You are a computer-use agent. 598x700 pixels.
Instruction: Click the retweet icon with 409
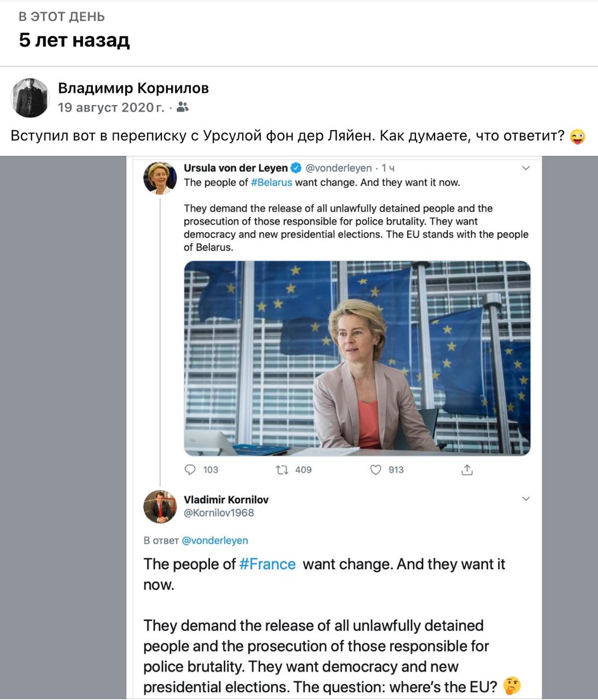(x=282, y=470)
